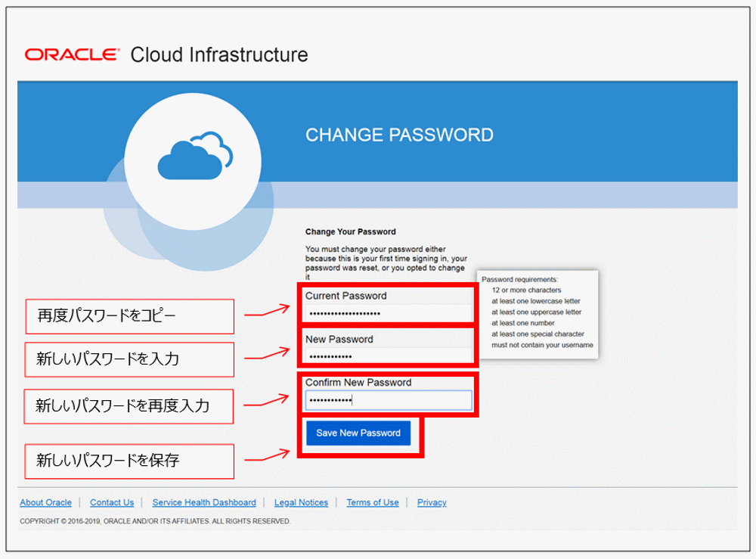Click the 再度パスワードをコピー annotation label
The height and width of the screenshot is (559, 756).
129,316
